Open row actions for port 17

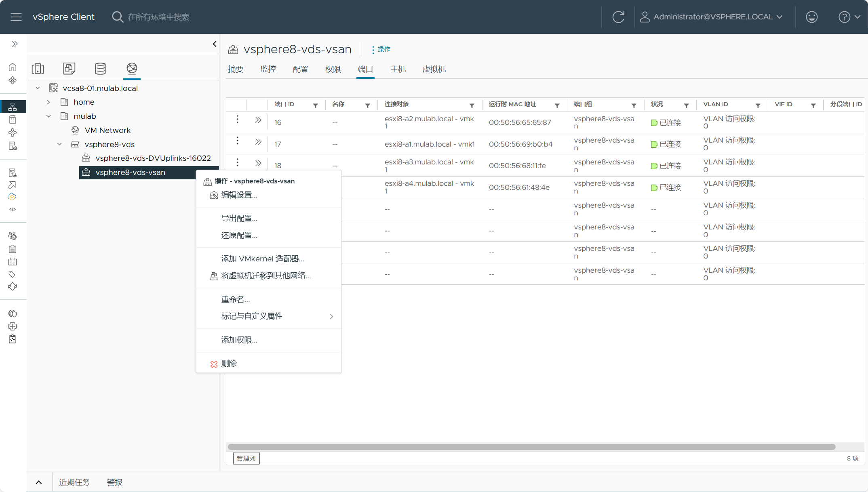pyautogui.click(x=237, y=141)
